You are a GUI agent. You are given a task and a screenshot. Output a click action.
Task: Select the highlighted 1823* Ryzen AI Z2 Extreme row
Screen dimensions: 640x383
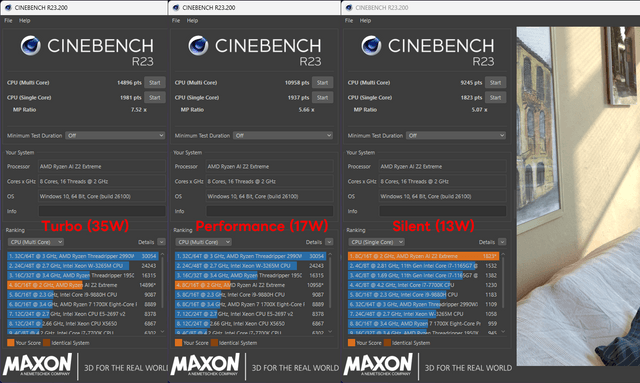pyautogui.click(x=423, y=256)
